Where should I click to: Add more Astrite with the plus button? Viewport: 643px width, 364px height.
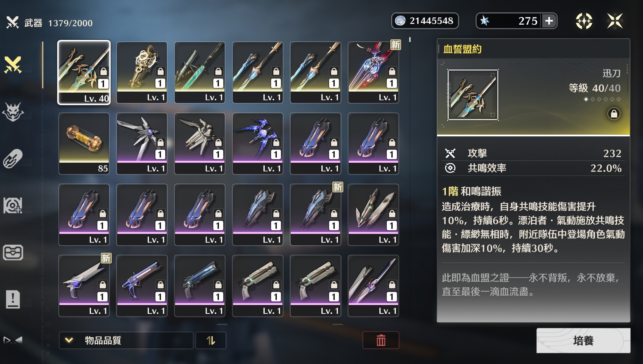(x=549, y=21)
